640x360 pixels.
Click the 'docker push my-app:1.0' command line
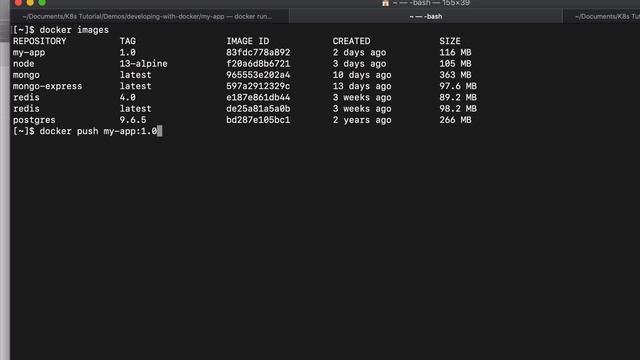pyautogui.click(x=98, y=131)
